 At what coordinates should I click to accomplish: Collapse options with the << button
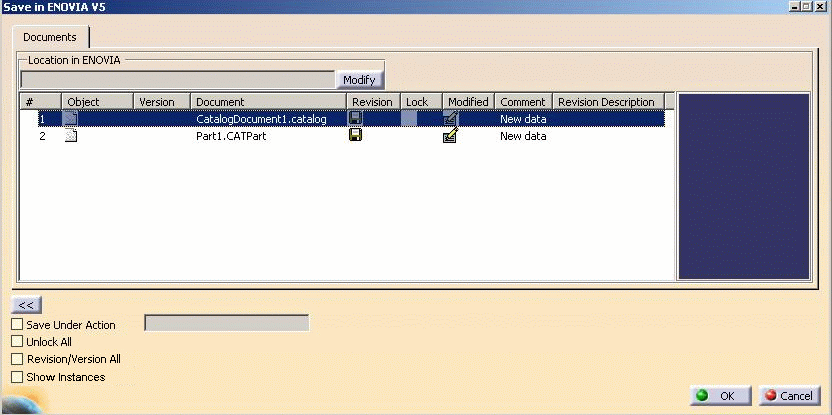[26, 305]
